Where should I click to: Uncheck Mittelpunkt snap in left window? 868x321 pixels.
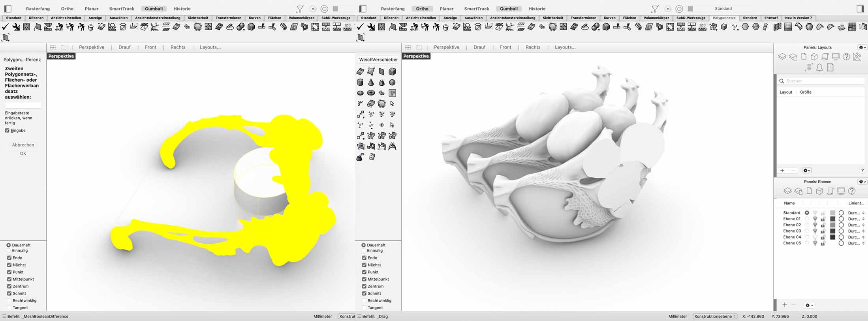pyautogui.click(x=9, y=279)
